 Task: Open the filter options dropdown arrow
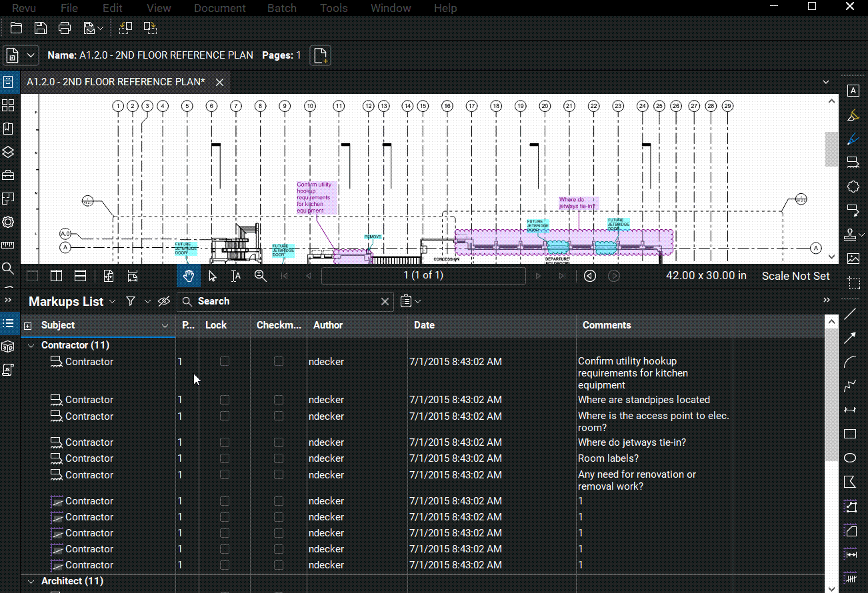(x=147, y=302)
